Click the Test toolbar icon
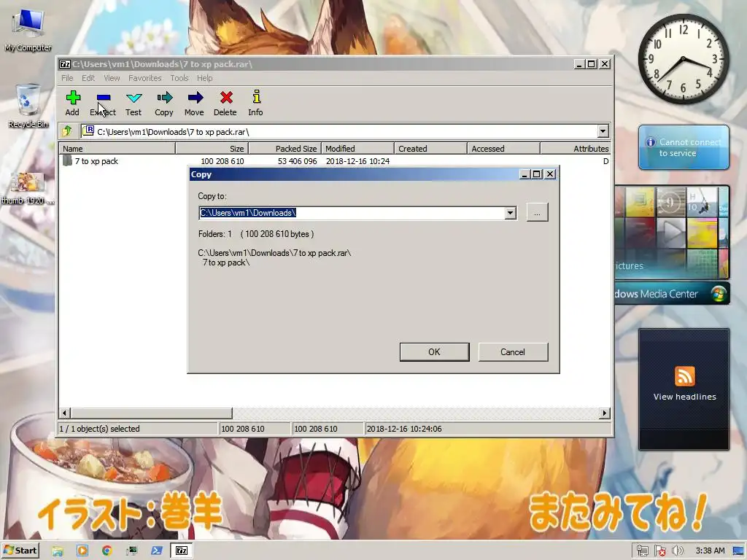Screen dimensions: 747x560 [134, 98]
